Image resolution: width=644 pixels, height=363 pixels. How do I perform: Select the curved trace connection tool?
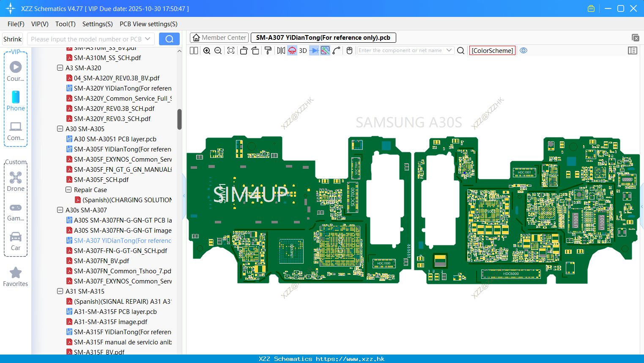[x=336, y=50]
